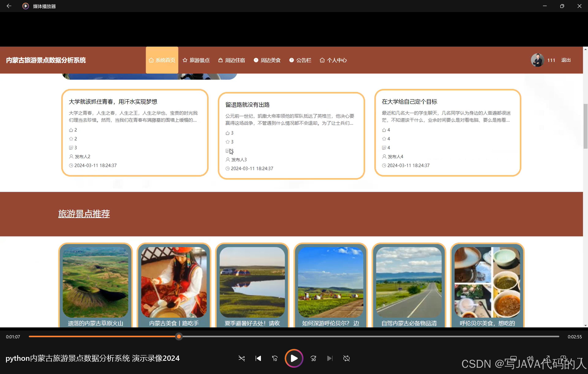Screen dimensions: 588x374
Task: Click the banner image strip below the navbar
Action: 149,76
